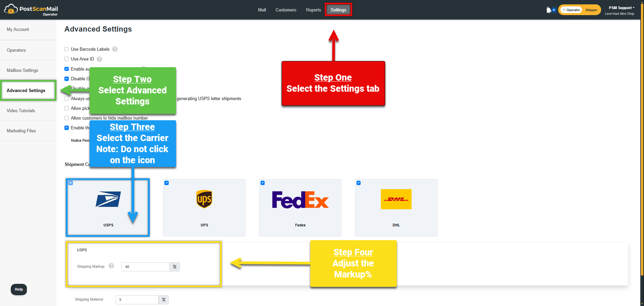Click the USPS eagle logo

(x=108, y=199)
